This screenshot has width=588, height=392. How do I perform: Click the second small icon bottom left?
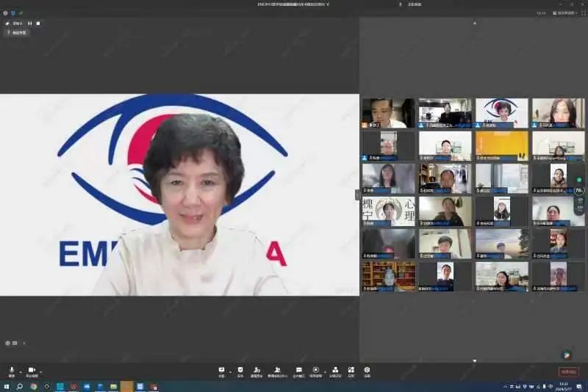pos(15,343)
